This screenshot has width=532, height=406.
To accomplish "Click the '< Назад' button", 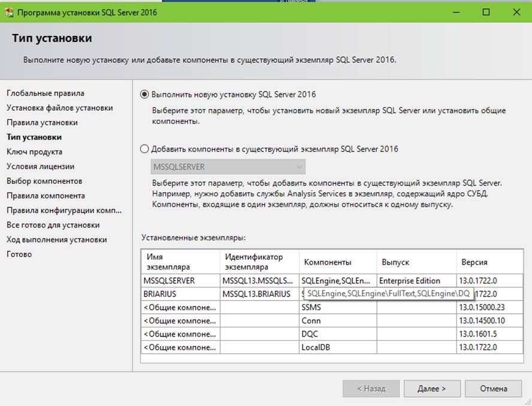I will click(371, 389).
